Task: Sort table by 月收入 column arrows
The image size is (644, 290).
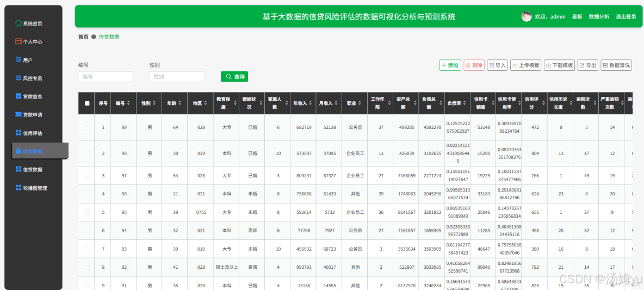Action: 337,103
